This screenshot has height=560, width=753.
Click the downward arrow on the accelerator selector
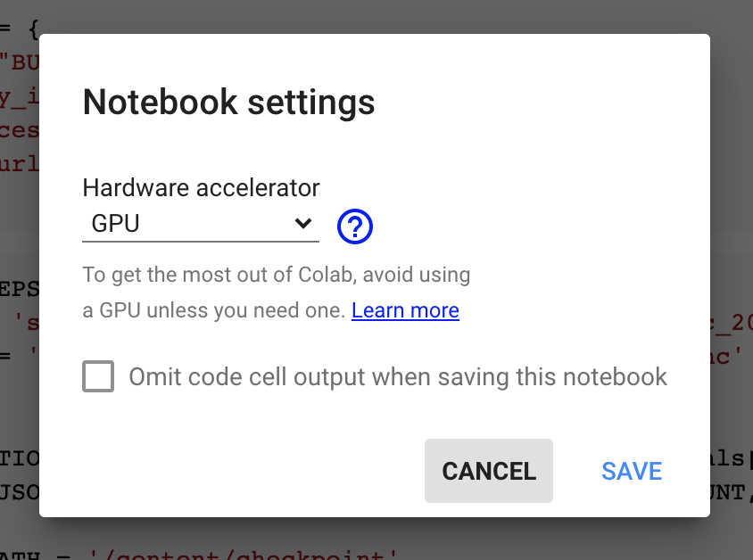point(303,224)
